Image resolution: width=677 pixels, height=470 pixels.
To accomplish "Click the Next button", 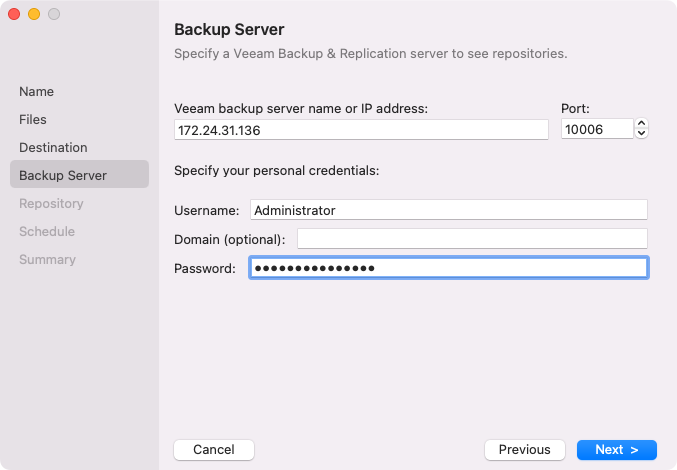I will tap(616, 450).
